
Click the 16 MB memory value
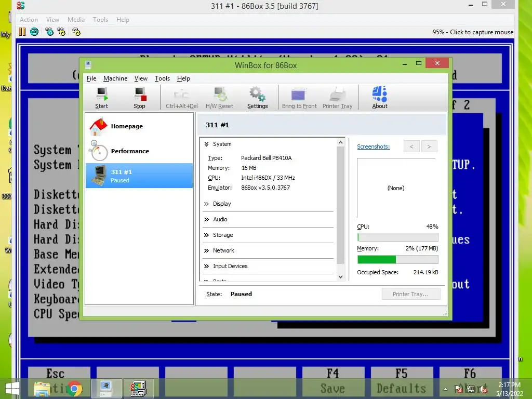pos(249,168)
